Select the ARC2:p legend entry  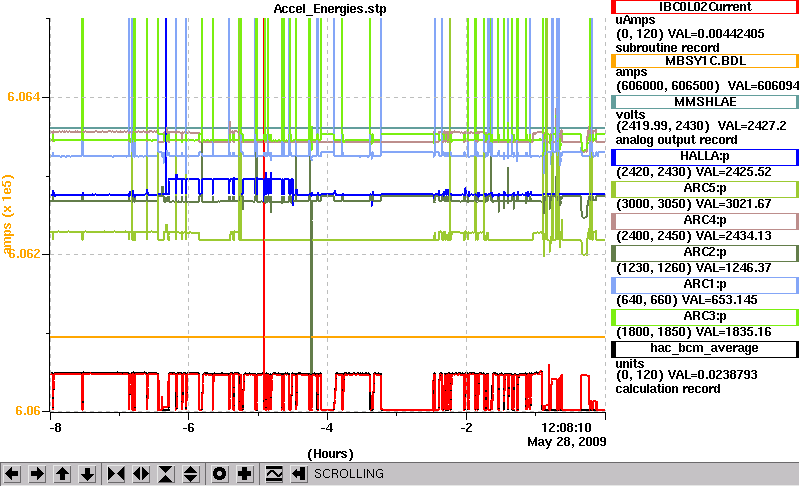[x=705, y=253]
